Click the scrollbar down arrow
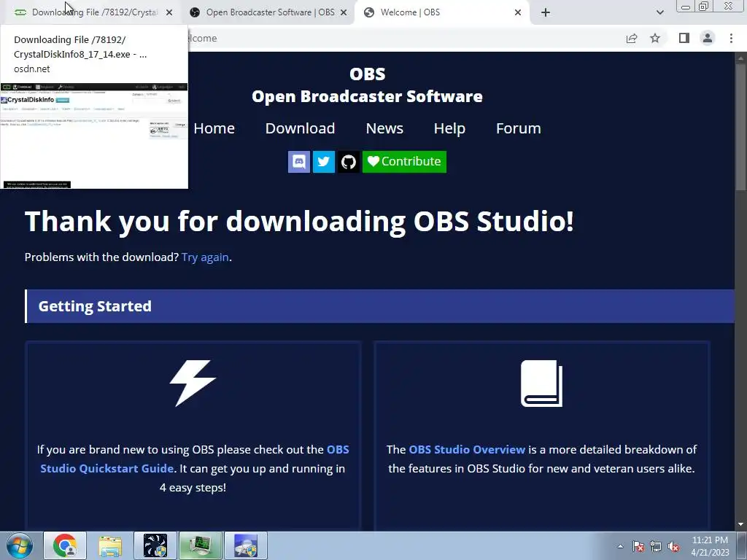The image size is (747, 560). [x=740, y=524]
